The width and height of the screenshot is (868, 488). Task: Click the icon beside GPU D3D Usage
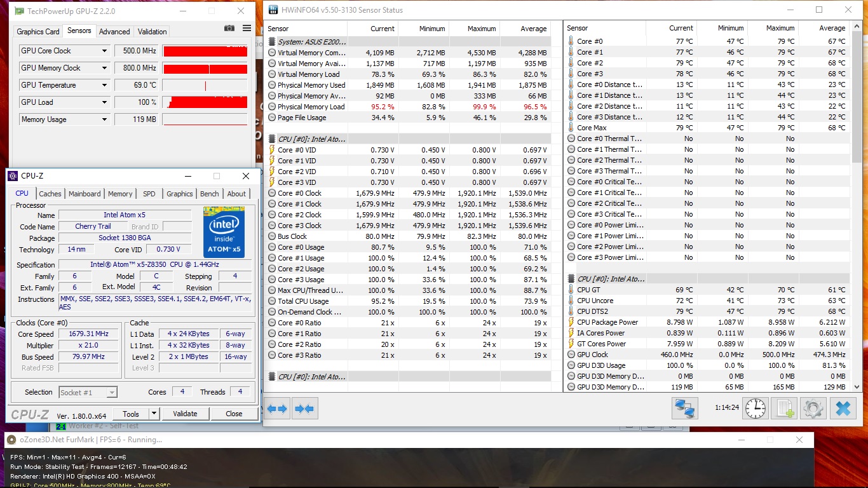pos(571,365)
